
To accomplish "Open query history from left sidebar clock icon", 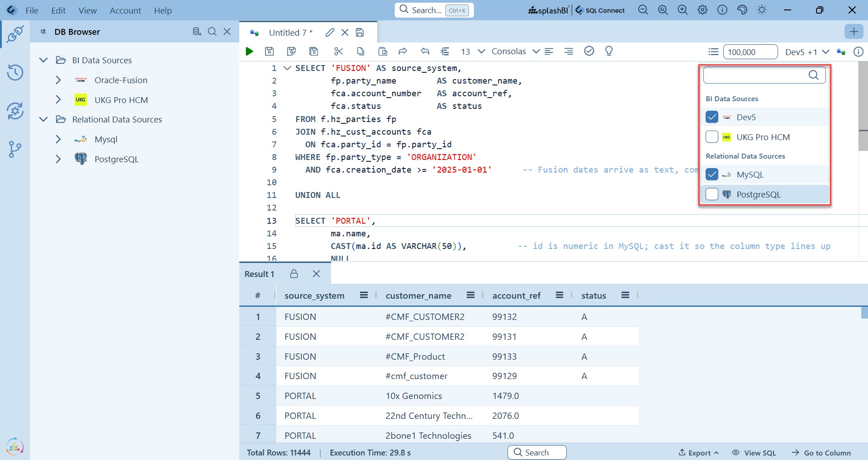I will point(15,72).
